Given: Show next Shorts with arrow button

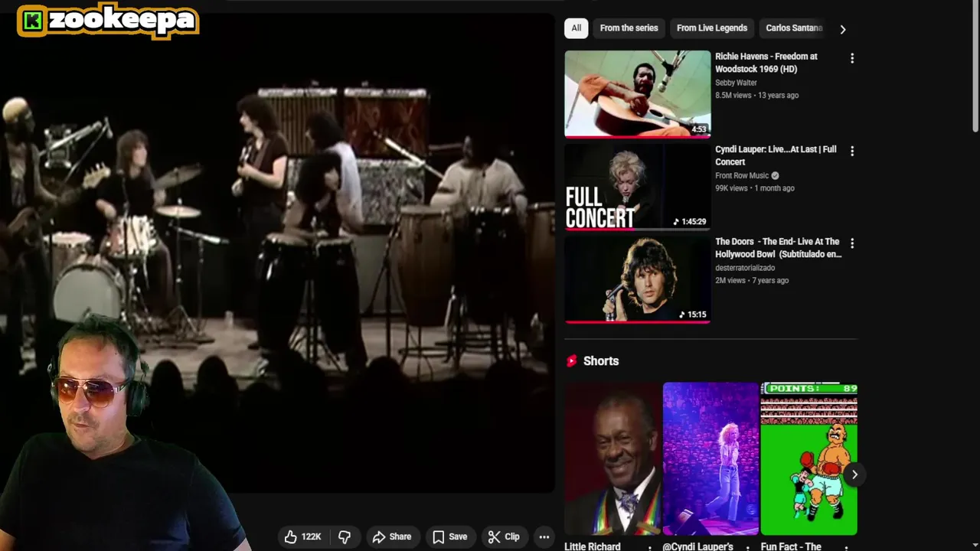Looking at the screenshot, I should pyautogui.click(x=854, y=474).
